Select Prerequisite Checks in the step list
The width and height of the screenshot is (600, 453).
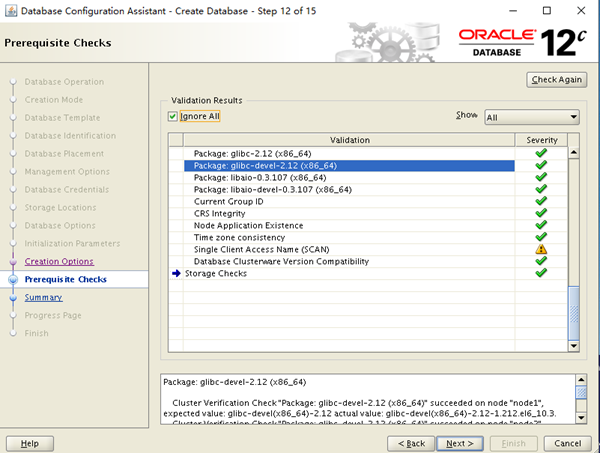(65, 279)
